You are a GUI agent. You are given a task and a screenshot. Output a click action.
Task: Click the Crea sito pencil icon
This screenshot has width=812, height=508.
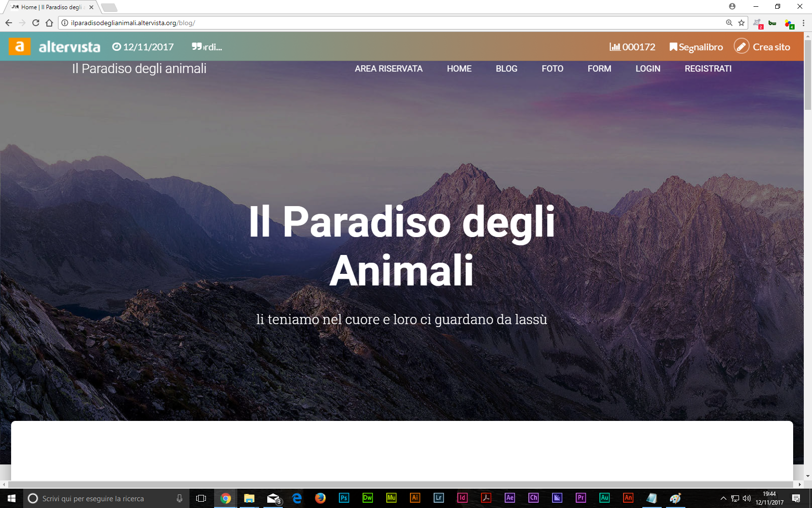(x=741, y=46)
